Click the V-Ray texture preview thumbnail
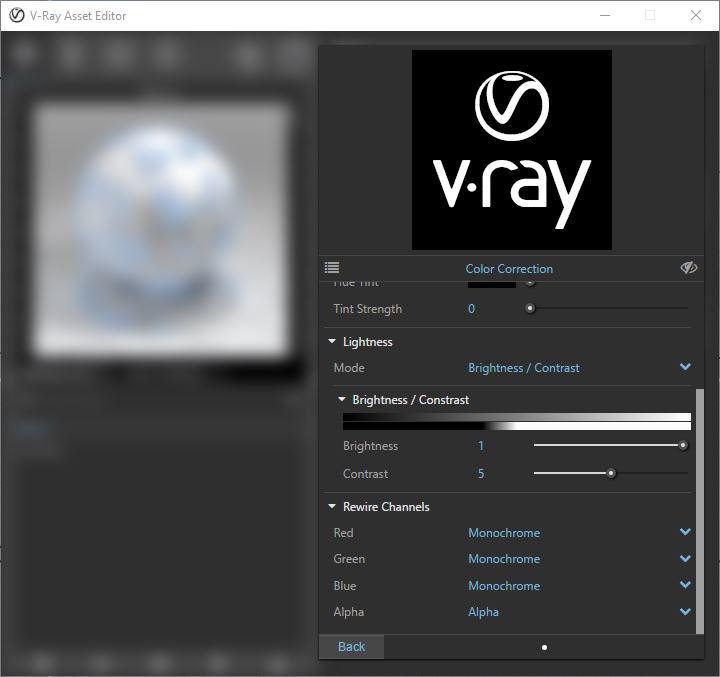The width and height of the screenshot is (720, 677). (x=512, y=150)
